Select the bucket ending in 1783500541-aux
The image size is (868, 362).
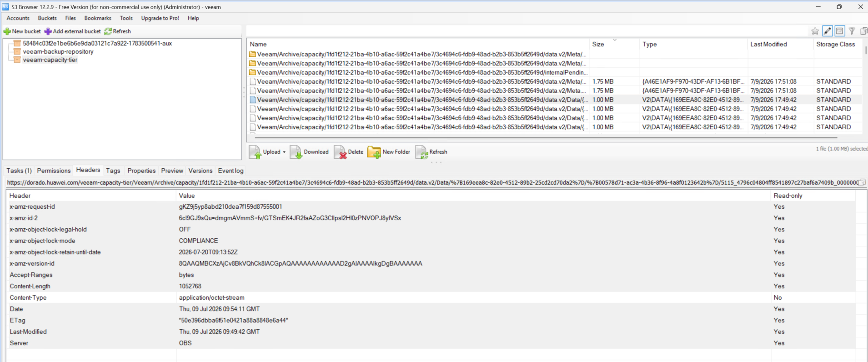97,43
